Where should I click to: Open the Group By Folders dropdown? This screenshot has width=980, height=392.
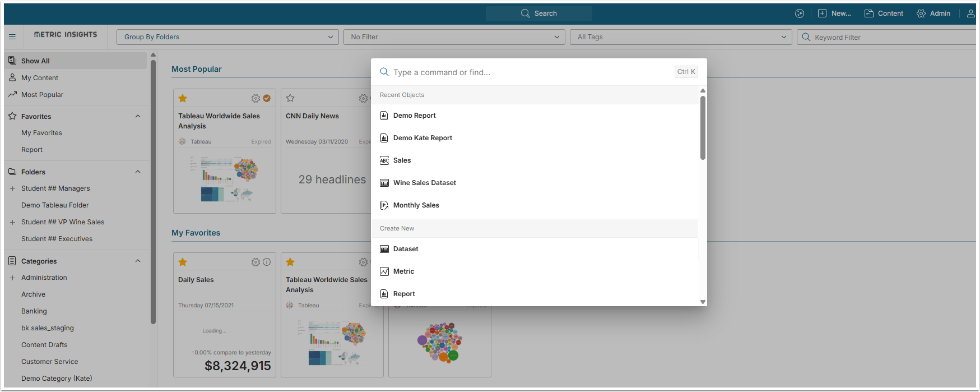pyautogui.click(x=227, y=37)
